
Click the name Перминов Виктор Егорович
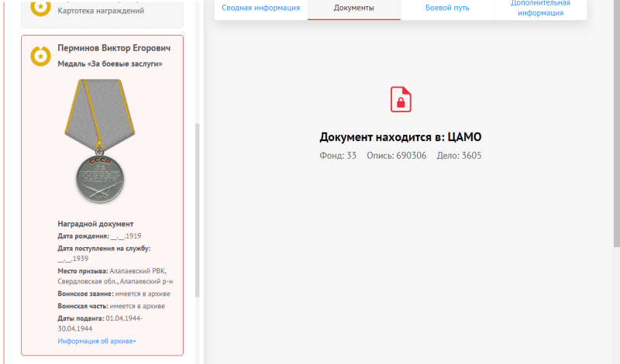[114, 48]
